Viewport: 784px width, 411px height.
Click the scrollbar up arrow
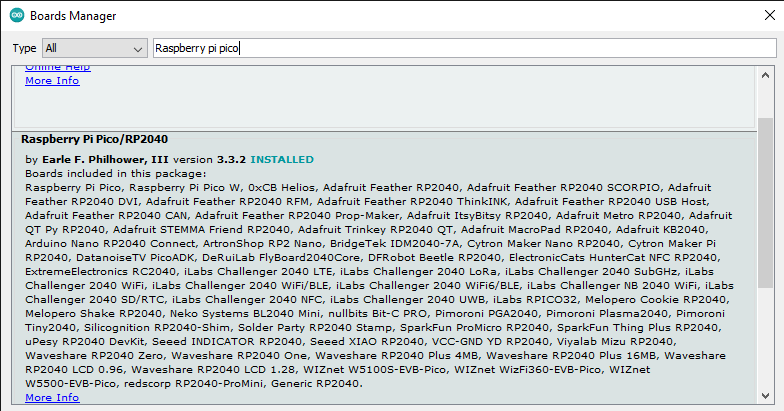[765, 76]
